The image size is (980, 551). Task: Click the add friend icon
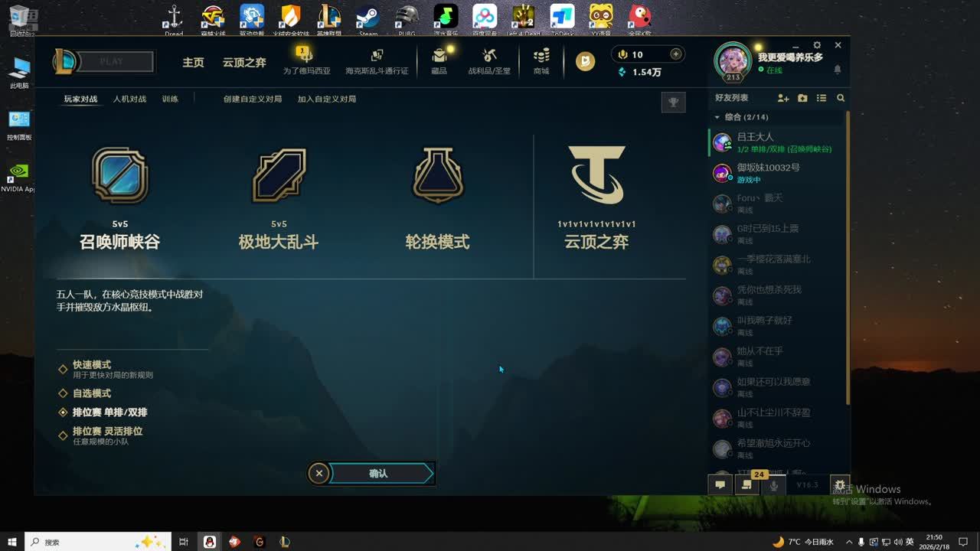coord(783,98)
